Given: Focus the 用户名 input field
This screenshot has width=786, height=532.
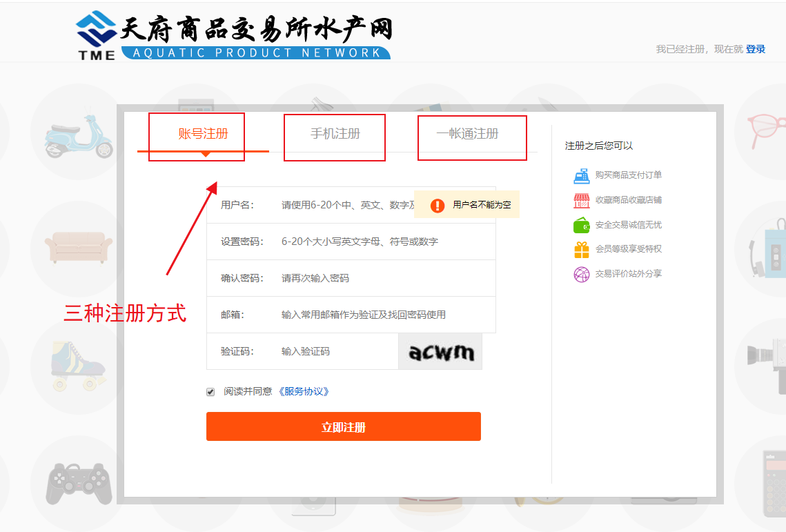Looking at the screenshot, I should coord(345,205).
